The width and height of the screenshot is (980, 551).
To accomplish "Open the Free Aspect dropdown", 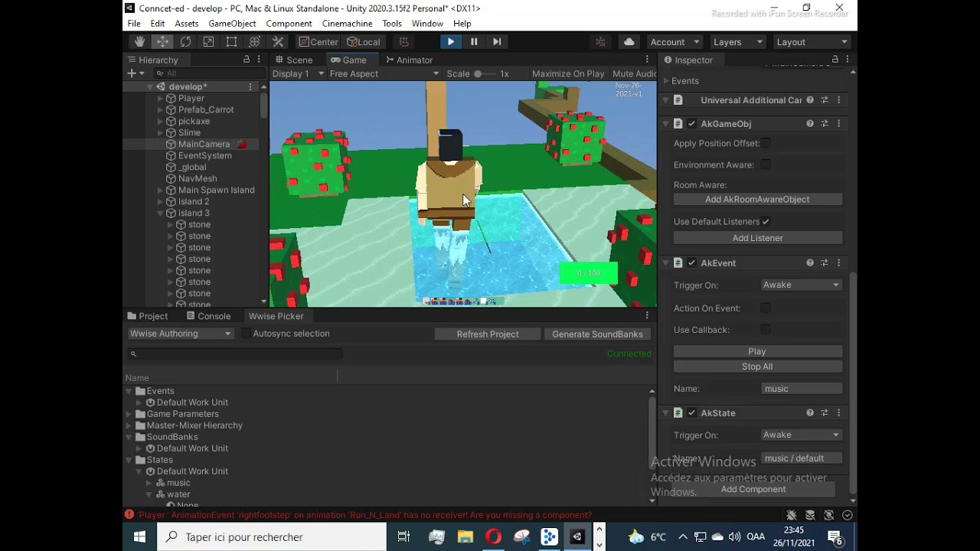I will (384, 73).
